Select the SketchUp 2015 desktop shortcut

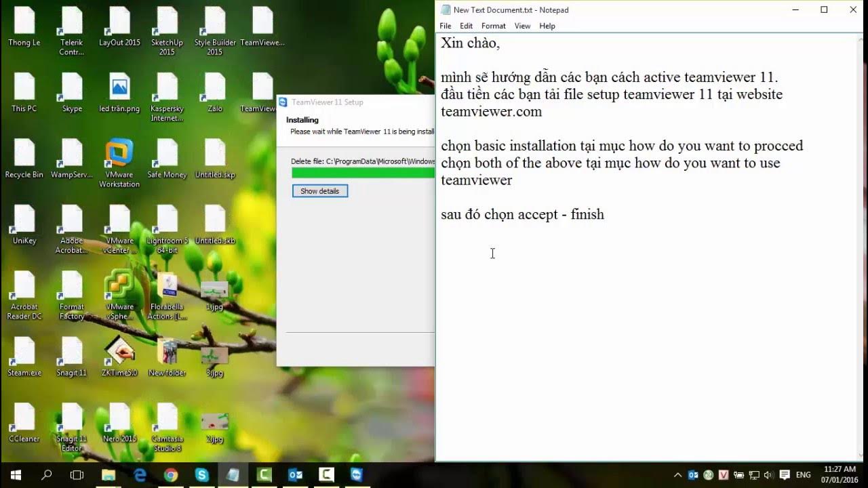(167, 31)
